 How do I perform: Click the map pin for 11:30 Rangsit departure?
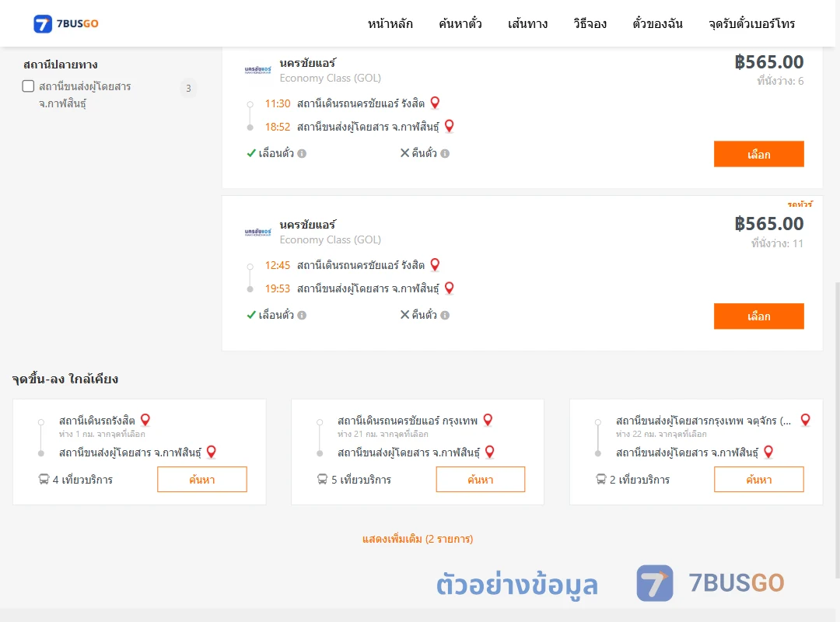(435, 103)
